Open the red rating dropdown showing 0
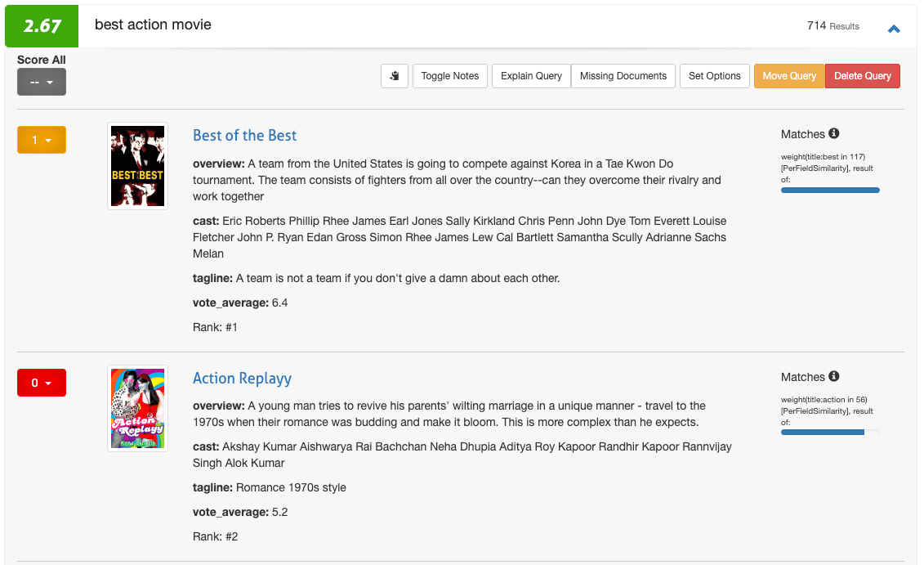The width and height of the screenshot is (924, 565). [x=42, y=383]
